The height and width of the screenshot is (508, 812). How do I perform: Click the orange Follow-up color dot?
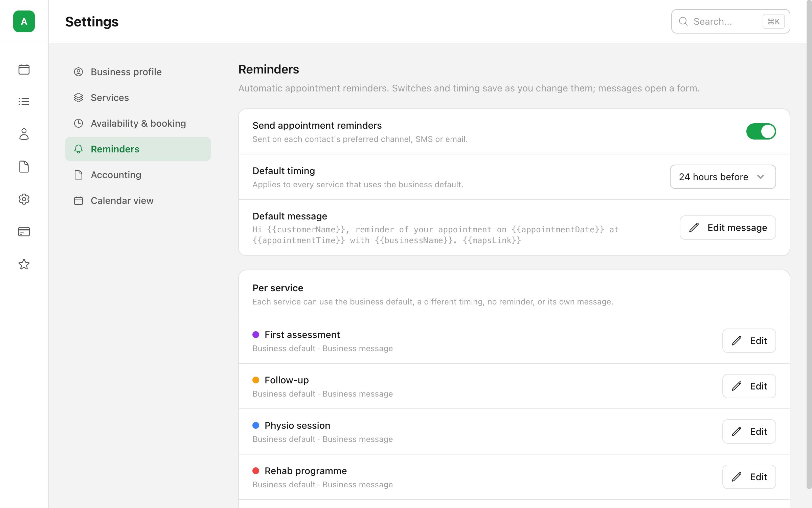(256, 380)
